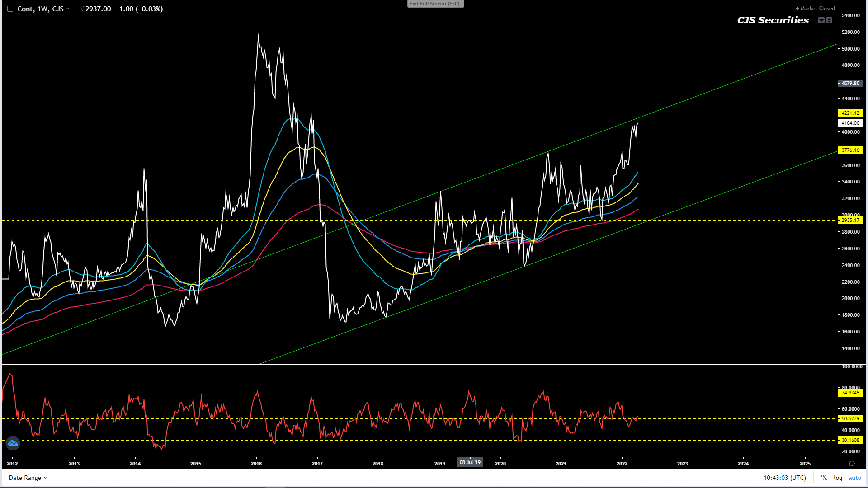Toggle percent scale mode
This screenshot has width=868, height=488.
pos(824,478)
